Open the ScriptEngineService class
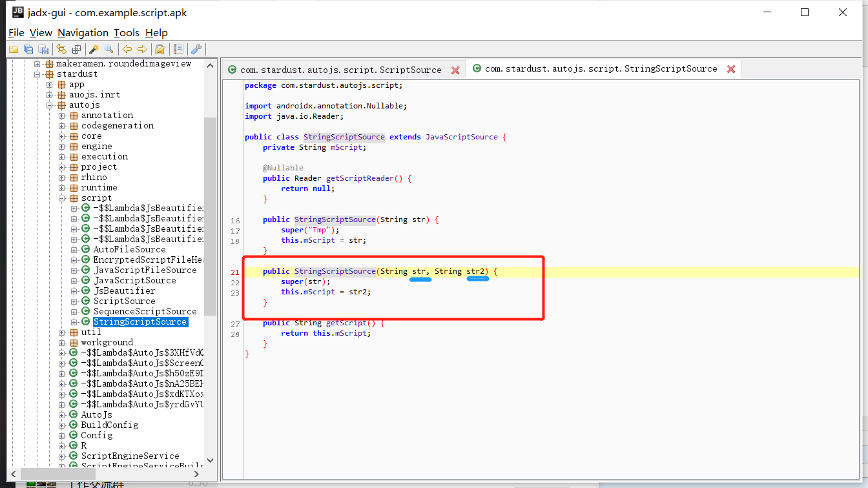 coord(130,456)
